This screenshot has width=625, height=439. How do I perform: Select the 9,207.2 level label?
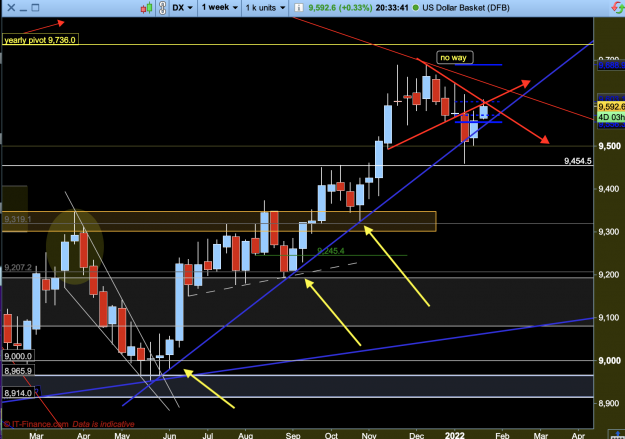tap(18, 267)
